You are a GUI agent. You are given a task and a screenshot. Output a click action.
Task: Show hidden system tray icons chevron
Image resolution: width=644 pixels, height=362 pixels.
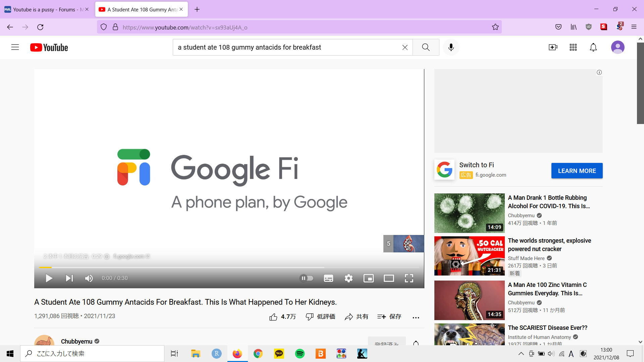click(521, 354)
